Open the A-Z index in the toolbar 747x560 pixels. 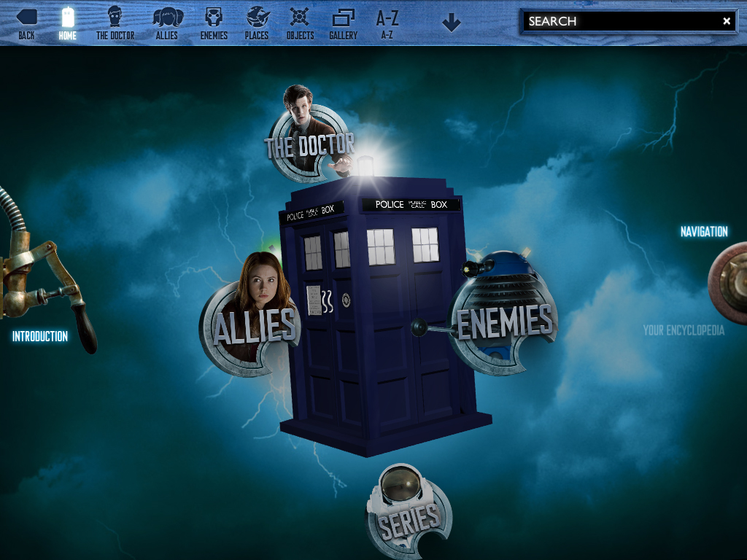click(387, 24)
